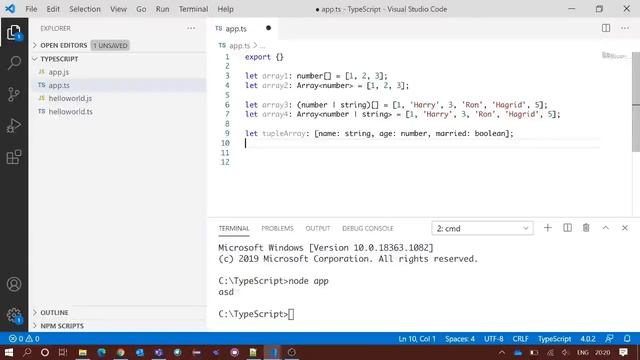640x360 pixels.
Task: Click the errors and warnings status indicator
Action: [x=24, y=339]
